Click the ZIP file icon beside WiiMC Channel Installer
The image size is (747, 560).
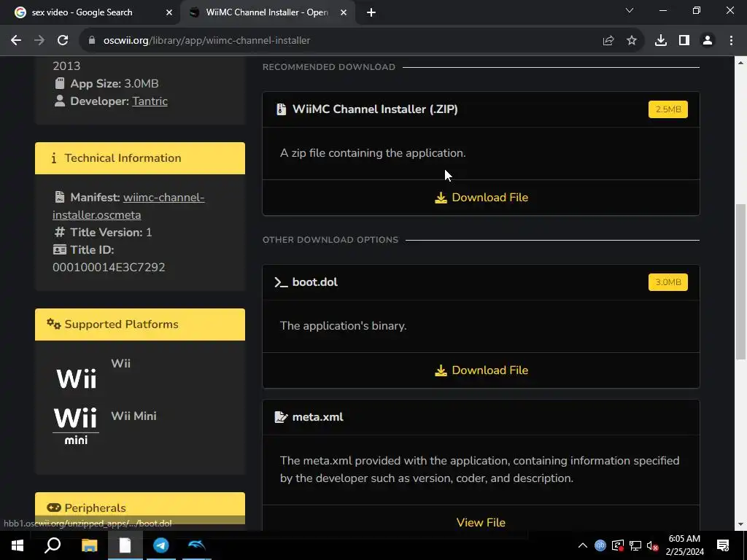(281, 109)
